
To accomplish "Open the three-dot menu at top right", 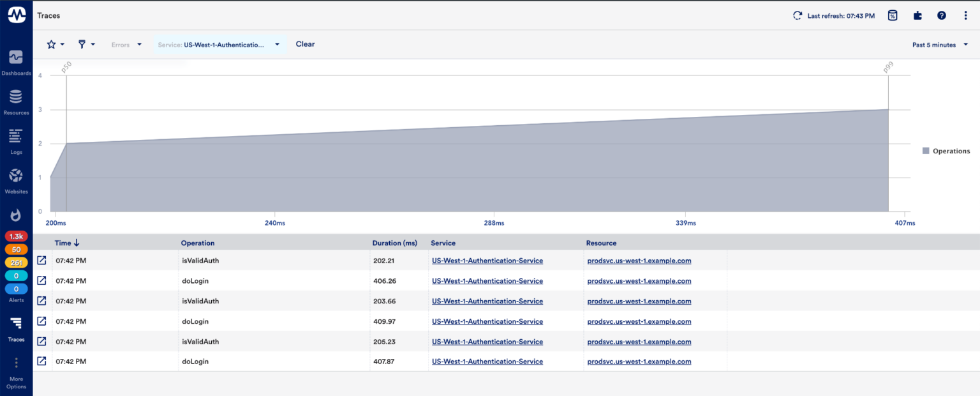I will 965,15.
